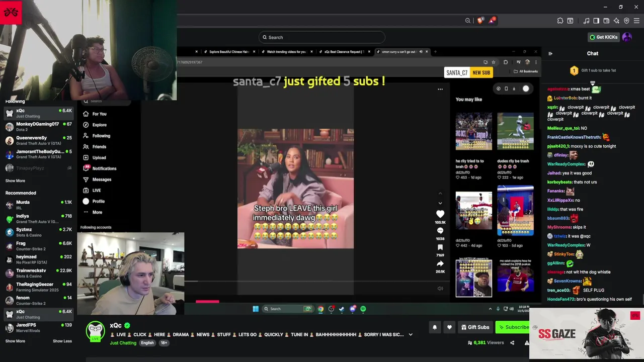
Task: Switch to Explore Beautiful Chinese Hair tab
Action: [229, 51]
